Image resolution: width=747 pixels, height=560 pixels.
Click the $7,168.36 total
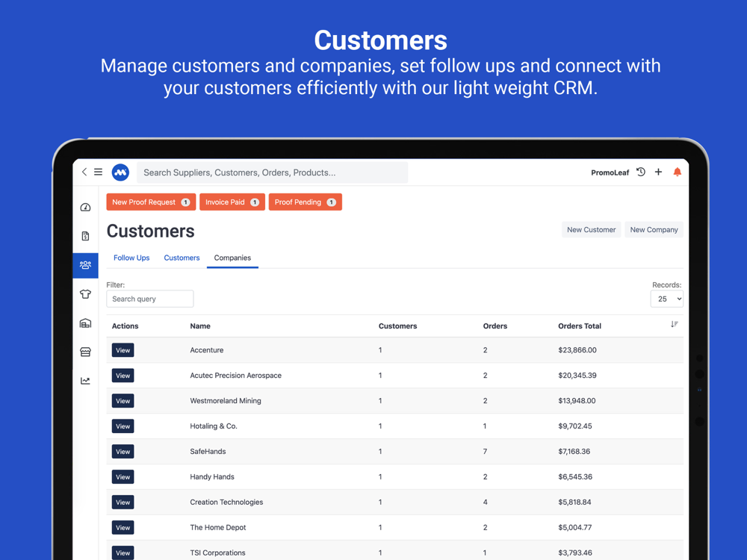[x=574, y=452]
